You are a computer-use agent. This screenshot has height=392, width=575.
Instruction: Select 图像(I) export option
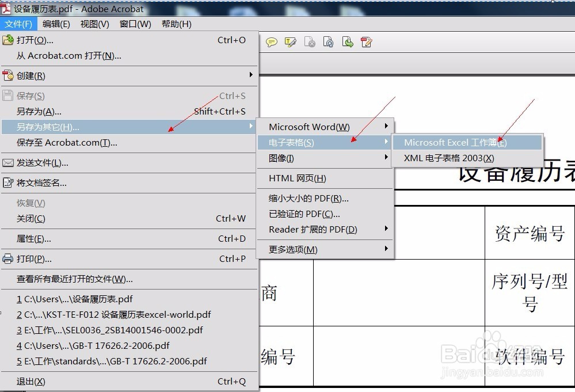point(325,158)
